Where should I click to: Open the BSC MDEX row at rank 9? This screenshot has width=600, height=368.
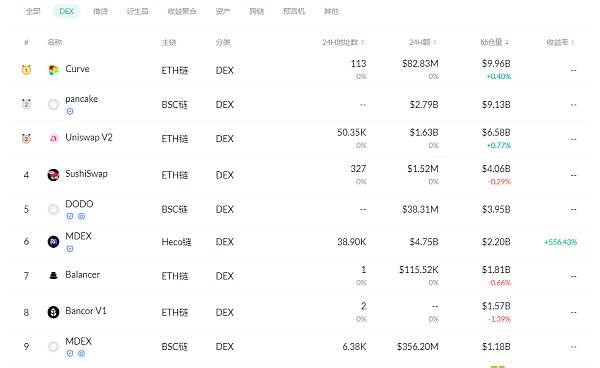coord(300,346)
